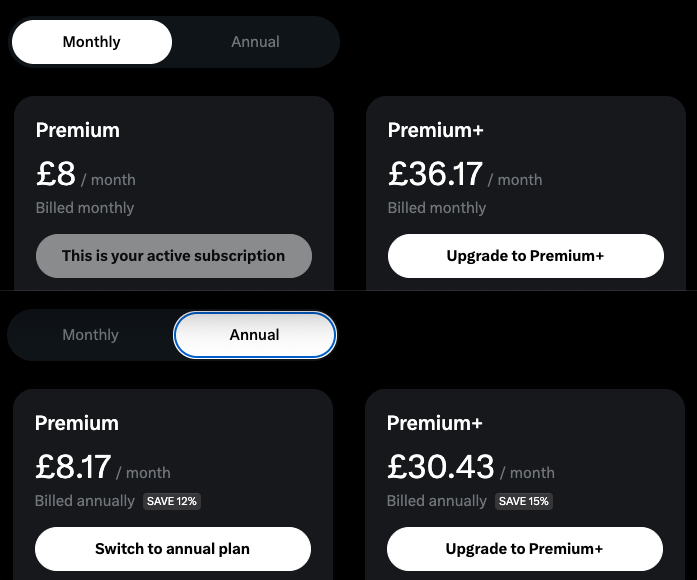Click the SAVE 15% badge

pyautogui.click(x=524, y=501)
